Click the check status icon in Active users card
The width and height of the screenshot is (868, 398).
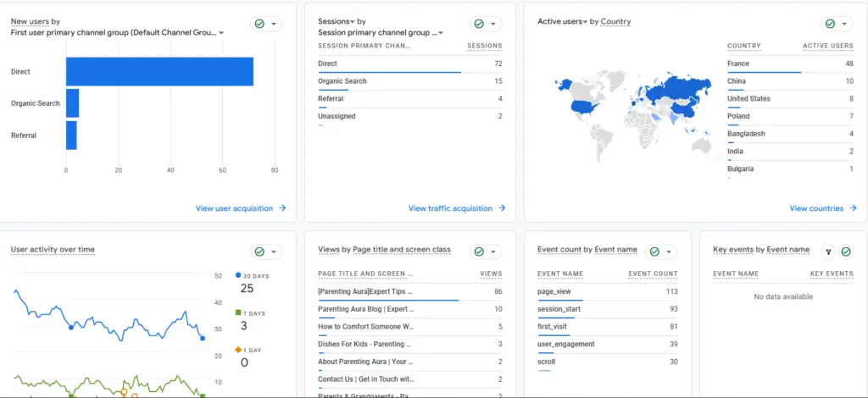click(x=830, y=24)
